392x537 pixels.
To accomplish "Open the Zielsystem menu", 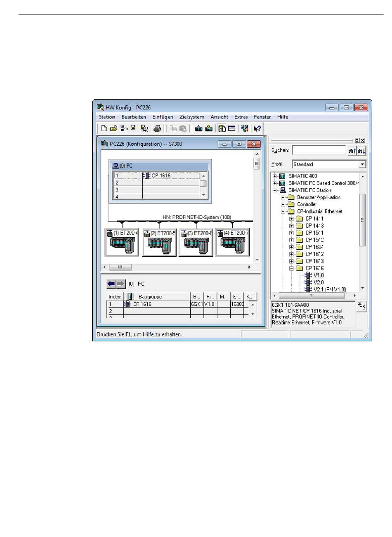I will 192,117.
